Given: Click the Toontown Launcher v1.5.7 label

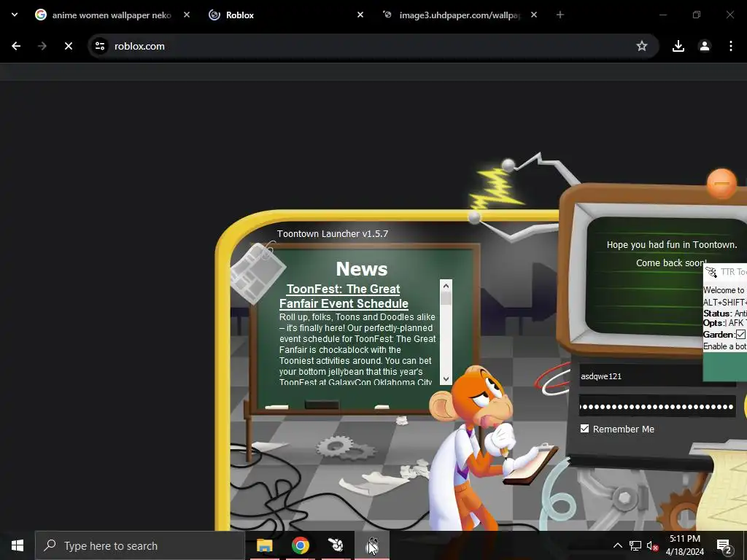Looking at the screenshot, I should (333, 234).
